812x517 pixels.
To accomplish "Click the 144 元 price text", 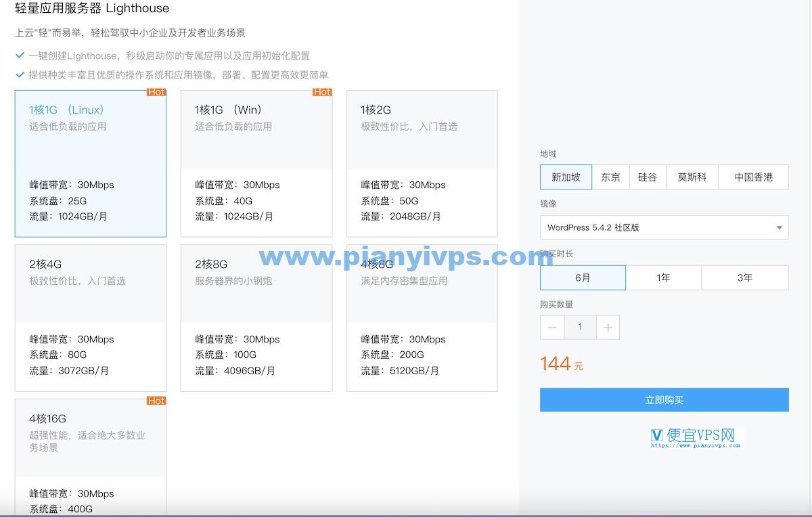I will pyautogui.click(x=562, y=364).
